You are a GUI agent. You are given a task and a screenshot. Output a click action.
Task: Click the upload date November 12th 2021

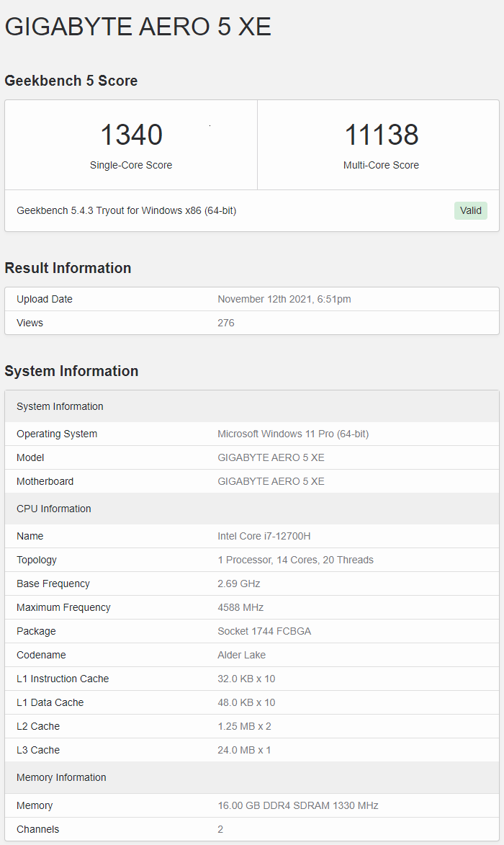[x=284, y=299]
